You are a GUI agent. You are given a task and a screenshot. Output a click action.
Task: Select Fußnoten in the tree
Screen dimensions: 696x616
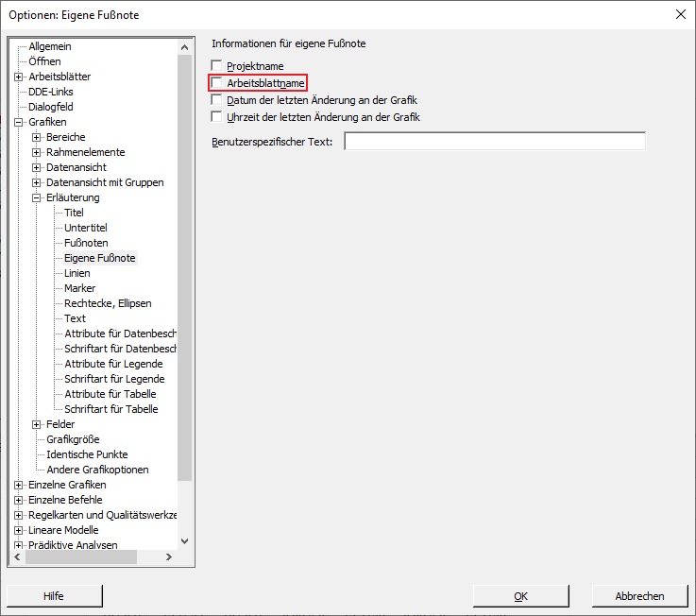pos(86,243)
